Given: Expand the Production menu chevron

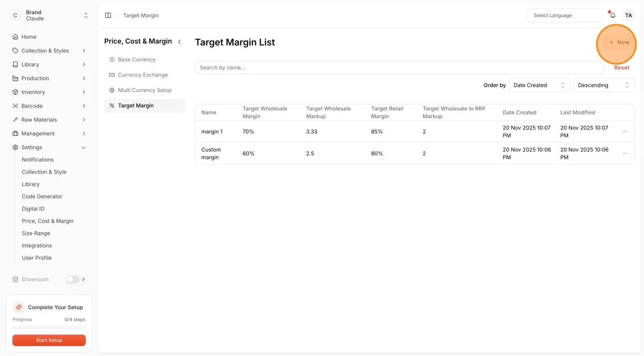Looking at the screenshot, I should coord(84,78).
